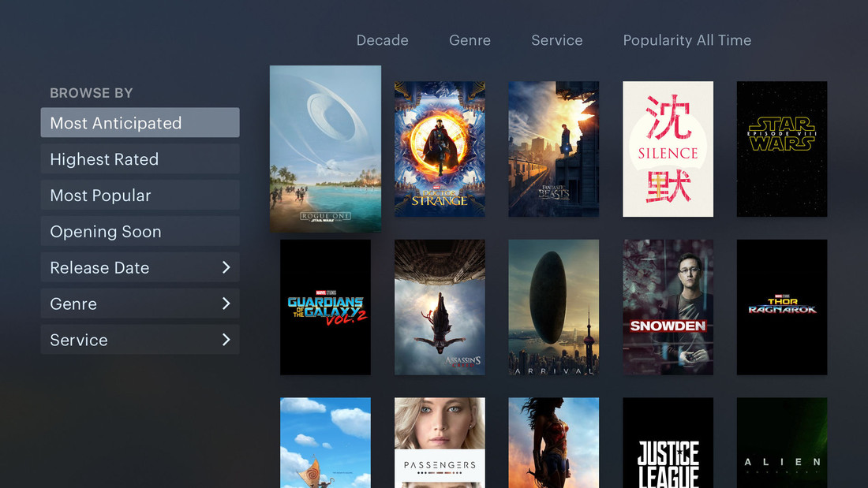Expand the Genre sidebar chevron arrow
The height and width of the screenshot is (488, 868).
pos(226,304)
